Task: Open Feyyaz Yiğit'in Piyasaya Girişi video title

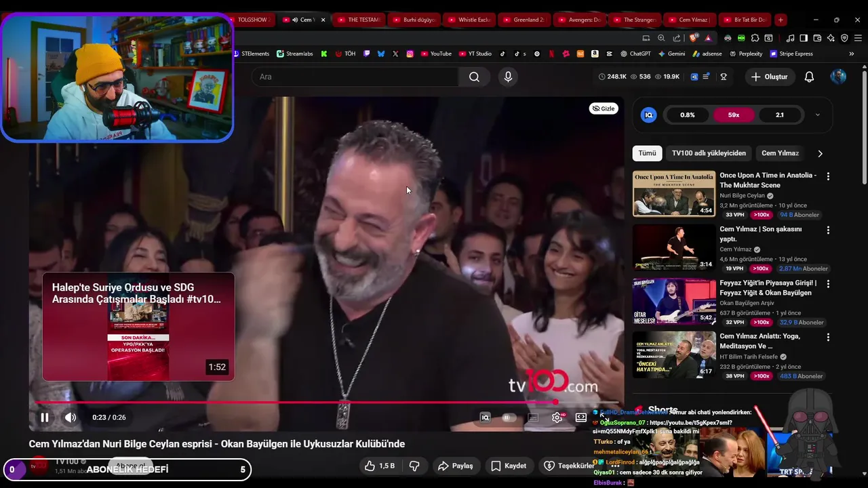Action: coord(768,288)
